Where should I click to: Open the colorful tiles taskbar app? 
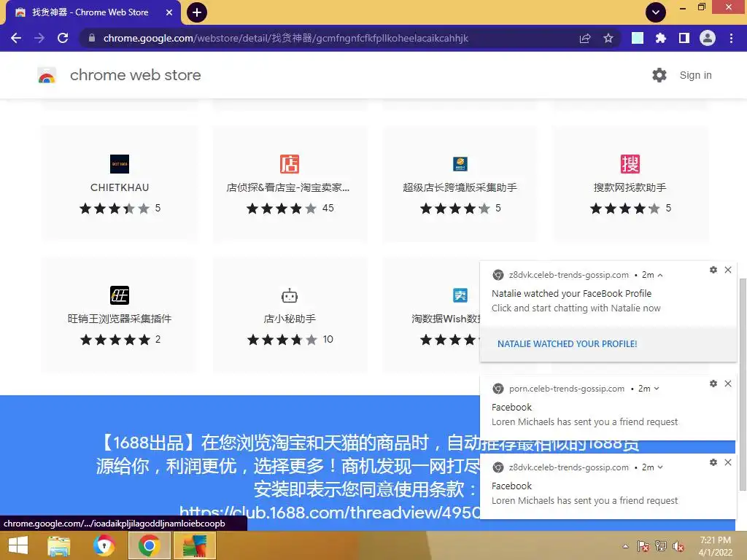click(194, 545)
